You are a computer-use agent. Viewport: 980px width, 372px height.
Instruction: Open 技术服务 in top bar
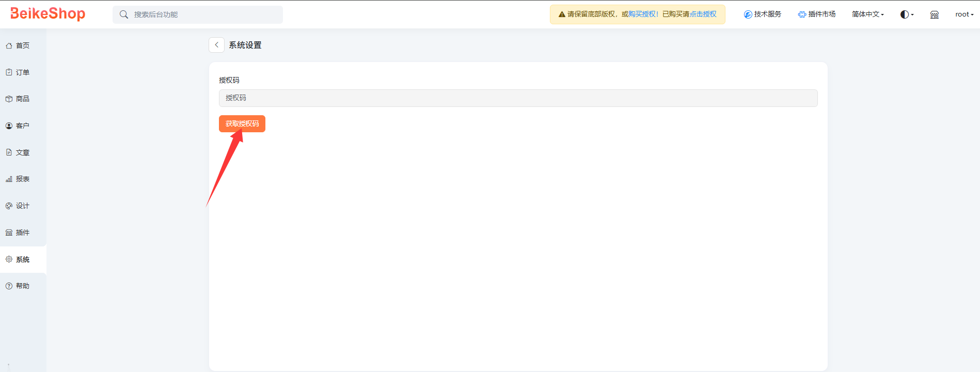763,14
